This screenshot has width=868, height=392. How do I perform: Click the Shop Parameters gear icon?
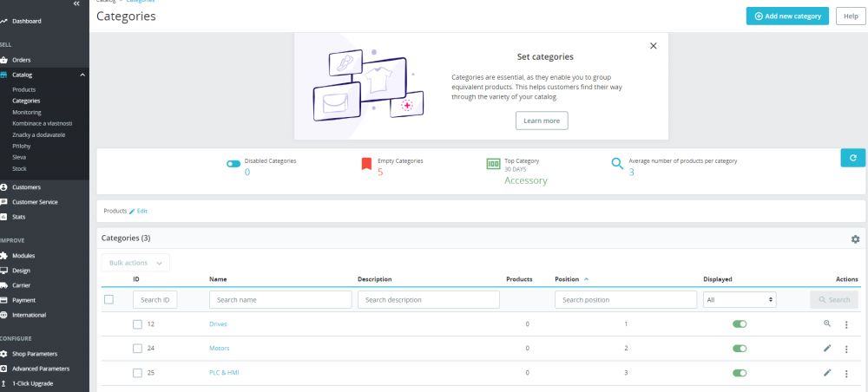3,354
